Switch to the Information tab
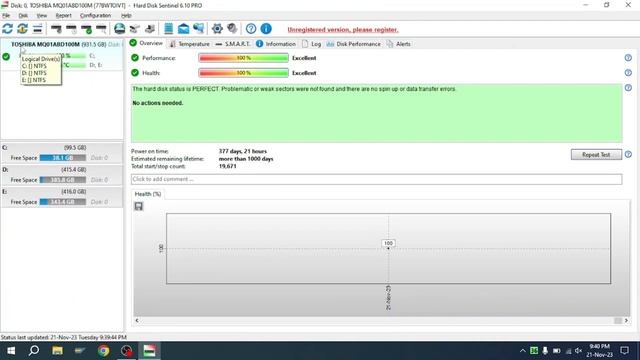The width and height of the screenshot is (640, 360). point(276,44)
